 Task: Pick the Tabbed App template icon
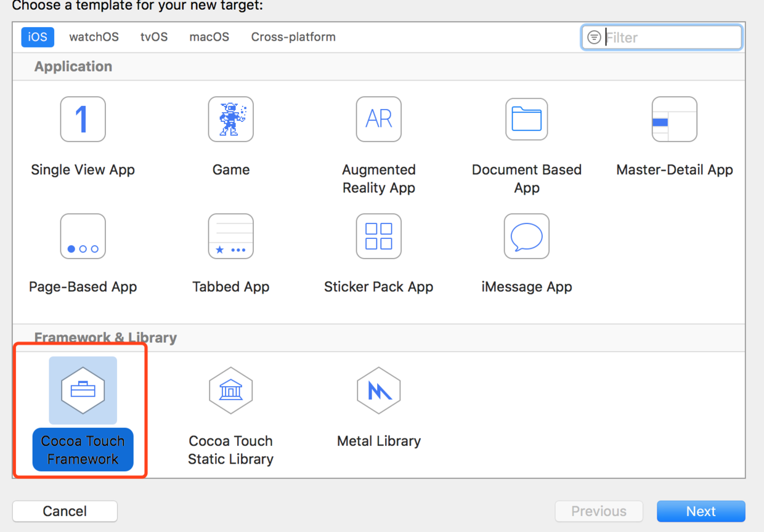click(x=231, y=236)
